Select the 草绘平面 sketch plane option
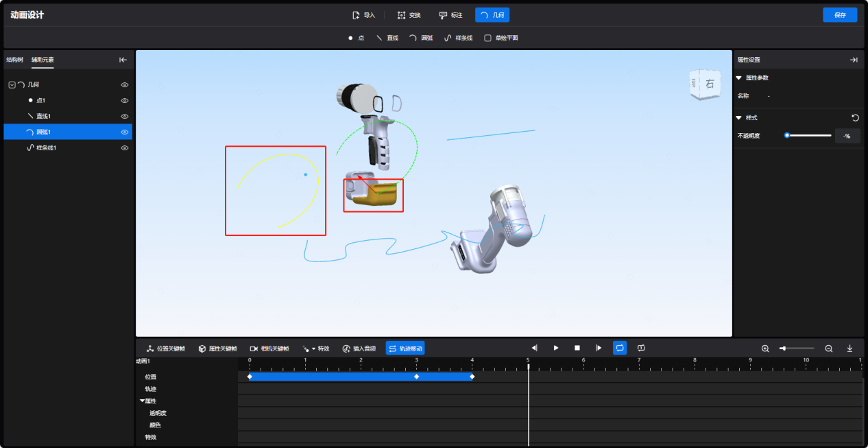Image resolution: width=868 pixels, height=448 pixels. (501, 38)
